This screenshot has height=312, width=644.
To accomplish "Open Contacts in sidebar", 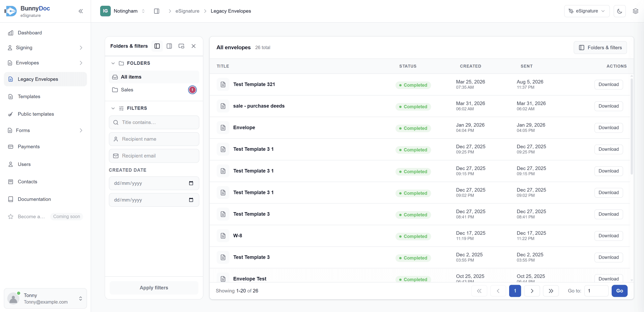I will [46, 182].
